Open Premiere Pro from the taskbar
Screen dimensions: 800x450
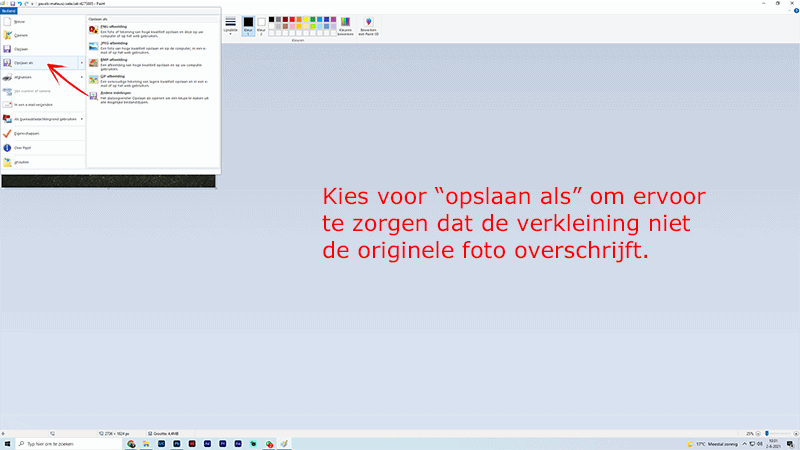click(x=223, y=444)
